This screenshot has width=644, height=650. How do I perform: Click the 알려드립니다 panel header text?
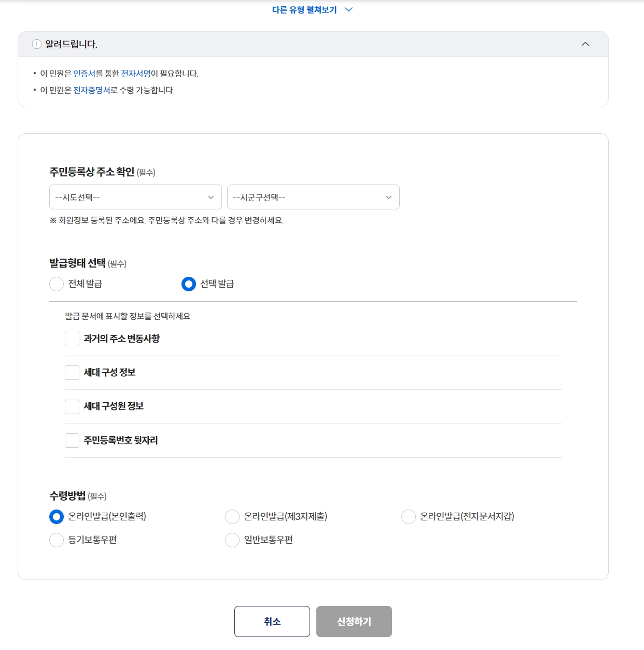click(71, 44)
